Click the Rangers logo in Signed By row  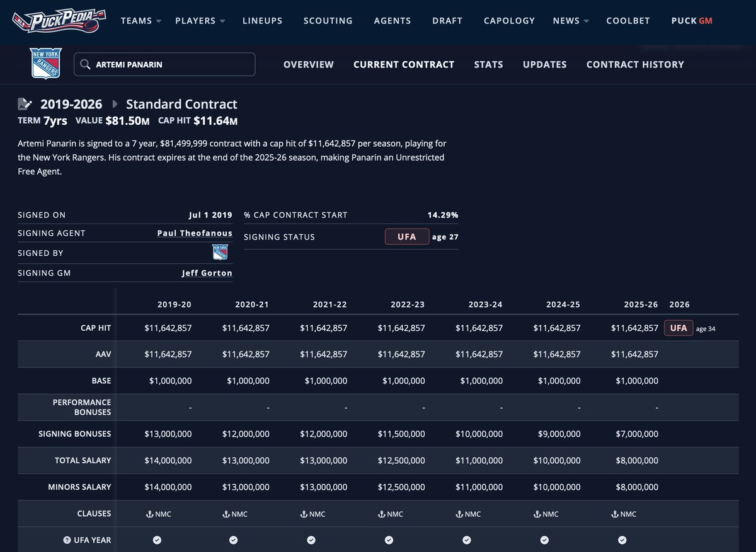pos(220,253)
